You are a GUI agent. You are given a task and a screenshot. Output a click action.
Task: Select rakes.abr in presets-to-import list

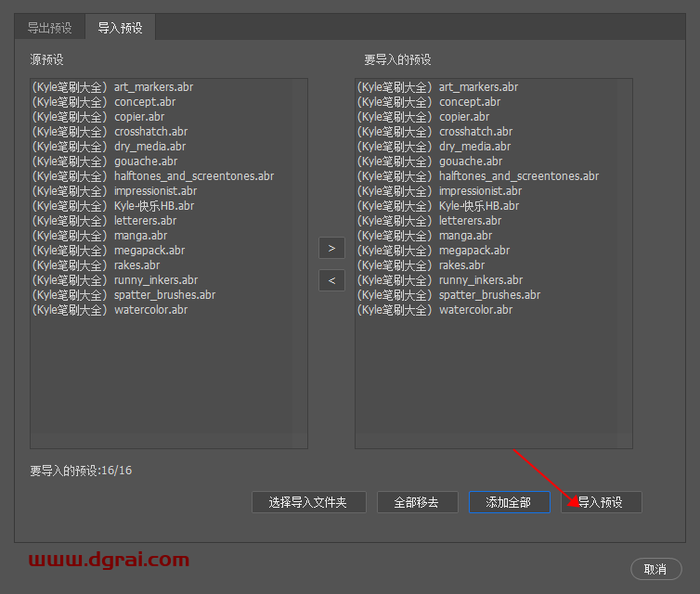(x=421, y=265)
